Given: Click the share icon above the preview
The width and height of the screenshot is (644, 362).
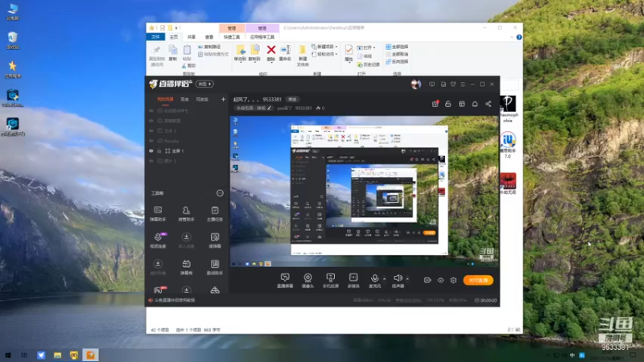Looking at the screenshot, I should pos(489,104).
